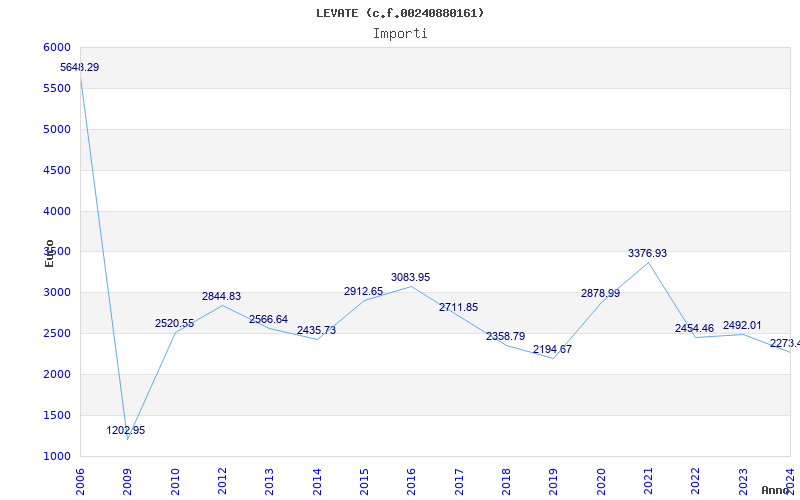Select the 2016 x-axis year label

point(411,482)
